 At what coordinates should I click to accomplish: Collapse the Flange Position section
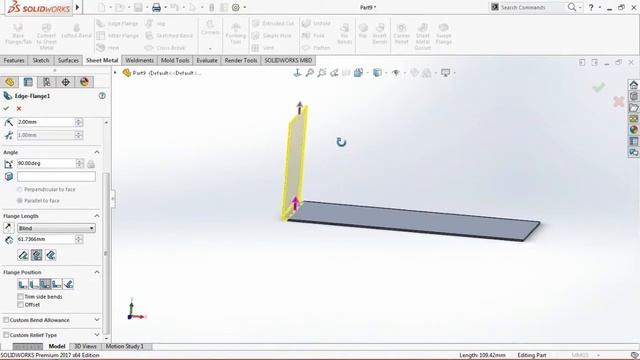click(x=97, y=272)
